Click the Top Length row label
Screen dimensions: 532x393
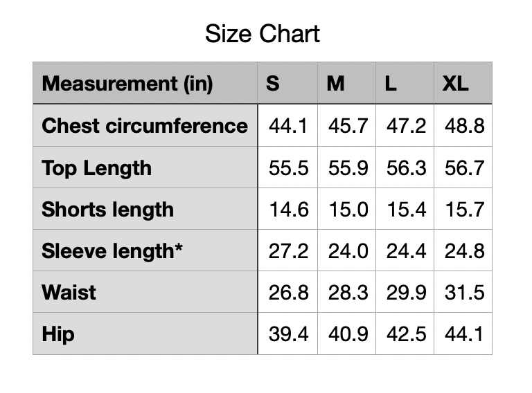click(x=145, y=167)
